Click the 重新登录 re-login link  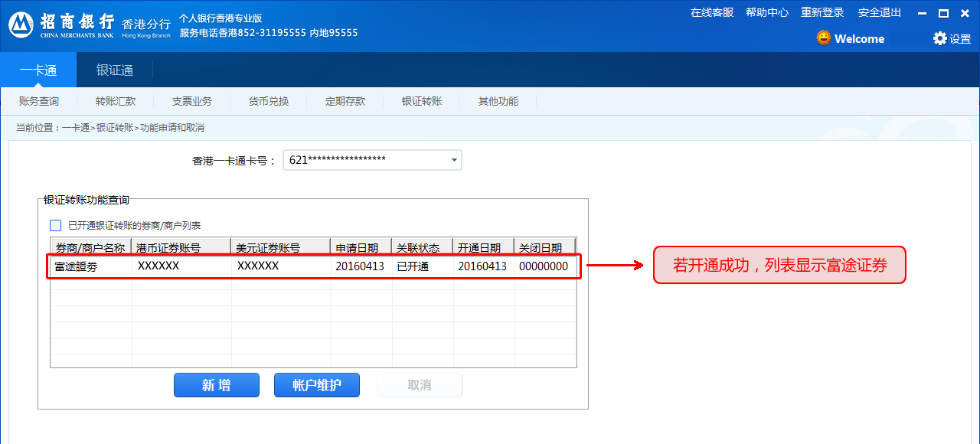pos(822,12)
